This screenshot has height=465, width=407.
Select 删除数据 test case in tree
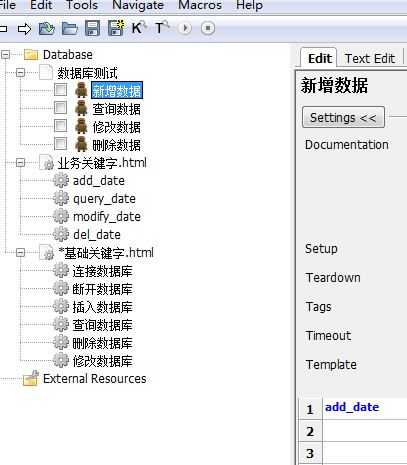[x=116, y=145]
